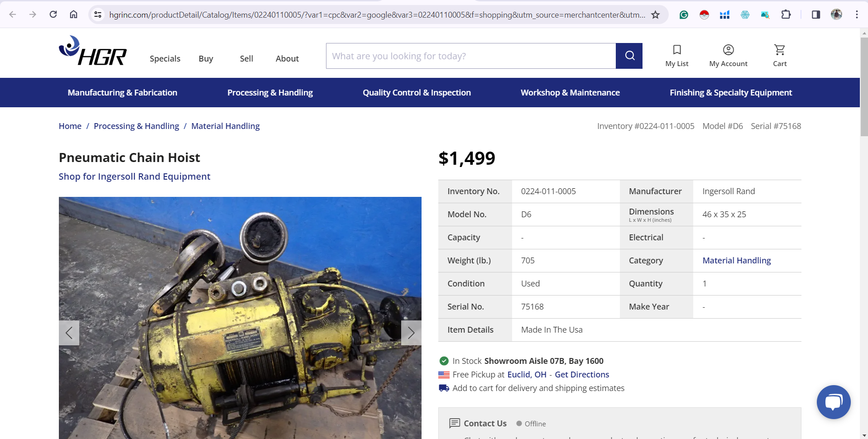
Task: Open the Chrome profile avatar
Action: [x=836, y=14]
